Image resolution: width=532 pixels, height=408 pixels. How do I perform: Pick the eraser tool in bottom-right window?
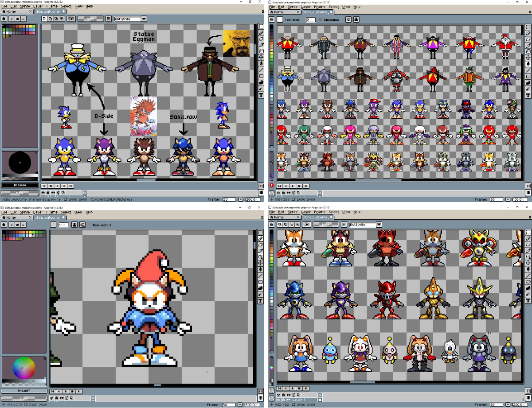(528, 244)
